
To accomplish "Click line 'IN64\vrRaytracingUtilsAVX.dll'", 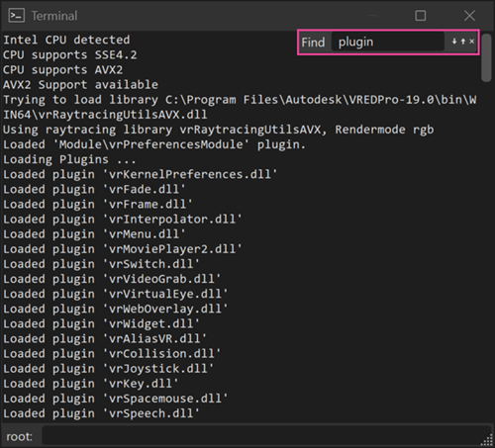I will tap(105, 115).
